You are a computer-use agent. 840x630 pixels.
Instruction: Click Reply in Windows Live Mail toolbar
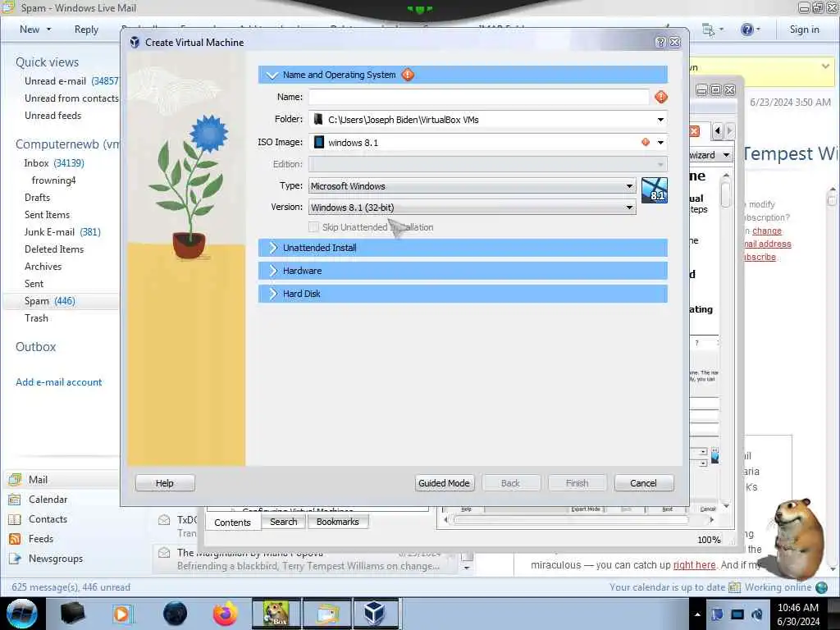[86, 30]
